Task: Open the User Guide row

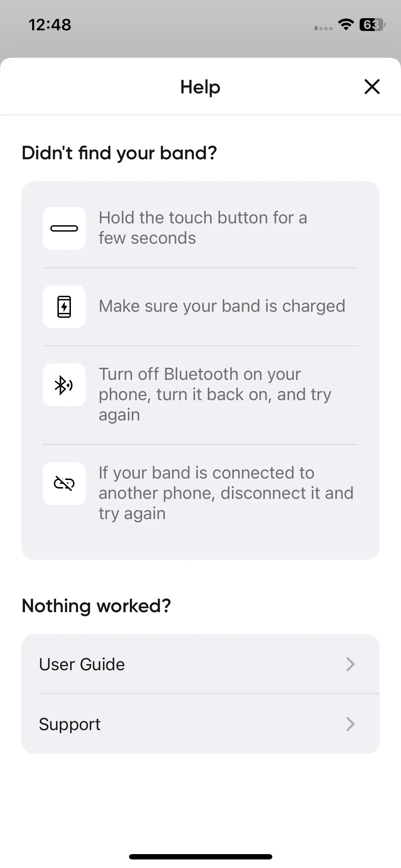Action: coord(200,664)
